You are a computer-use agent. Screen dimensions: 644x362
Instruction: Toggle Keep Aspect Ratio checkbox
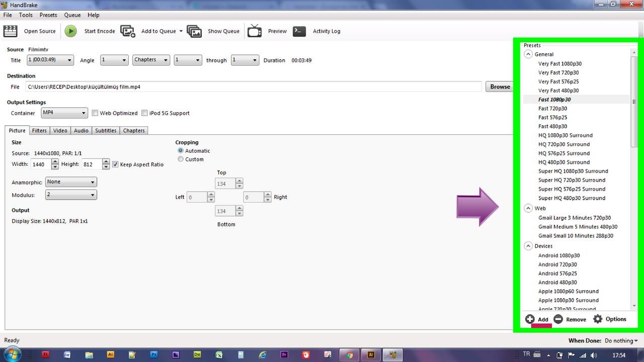[x=115, y=164]
